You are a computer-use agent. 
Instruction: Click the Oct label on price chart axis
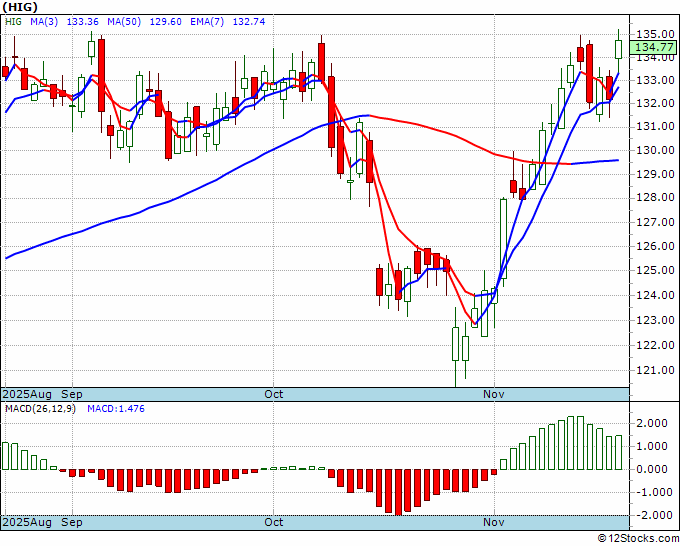coord(274,394)
